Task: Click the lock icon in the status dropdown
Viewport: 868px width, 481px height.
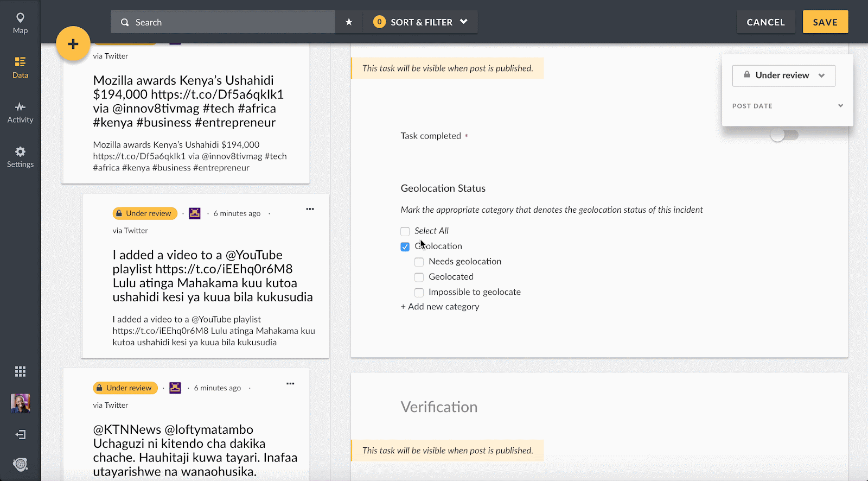Action: [747, 75]
